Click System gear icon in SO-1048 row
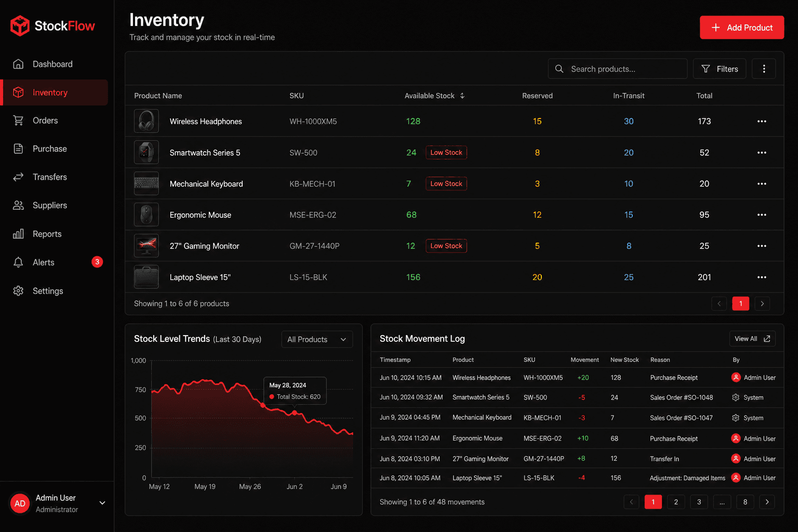 (736, 397)
